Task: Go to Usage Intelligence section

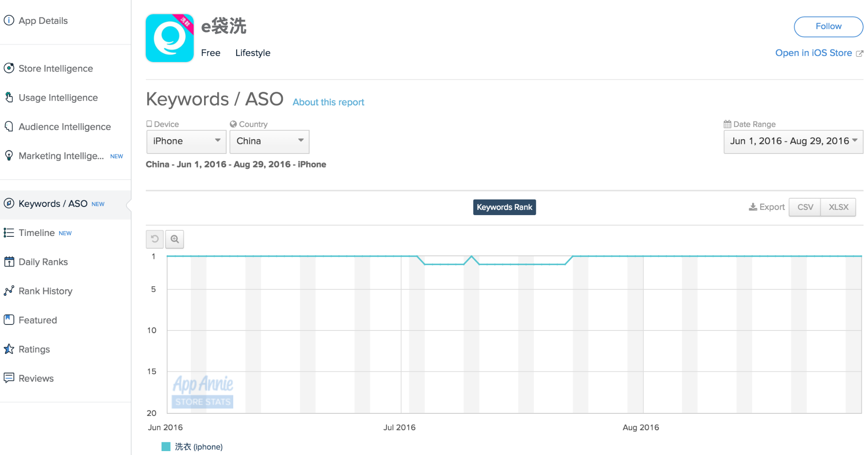Action: point(58,98)
